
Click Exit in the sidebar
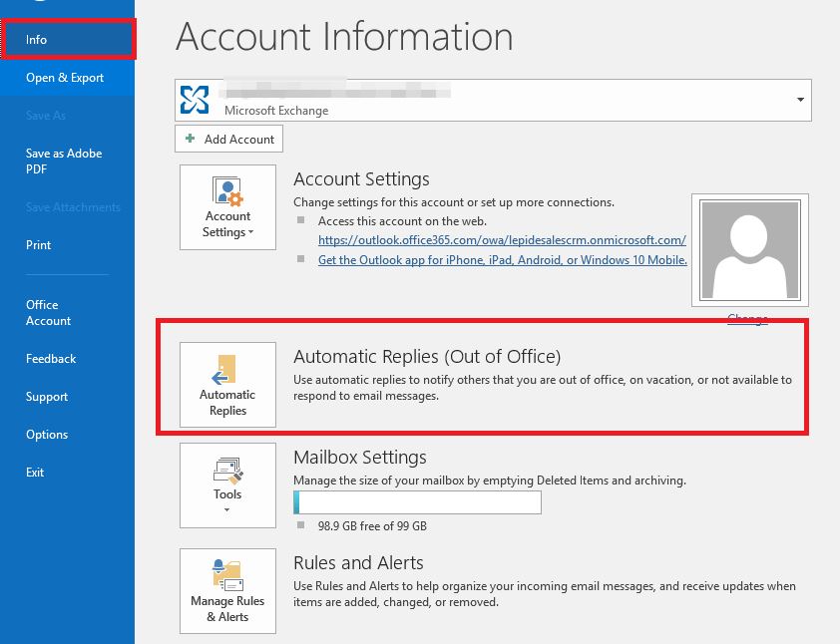click(68, 473)
